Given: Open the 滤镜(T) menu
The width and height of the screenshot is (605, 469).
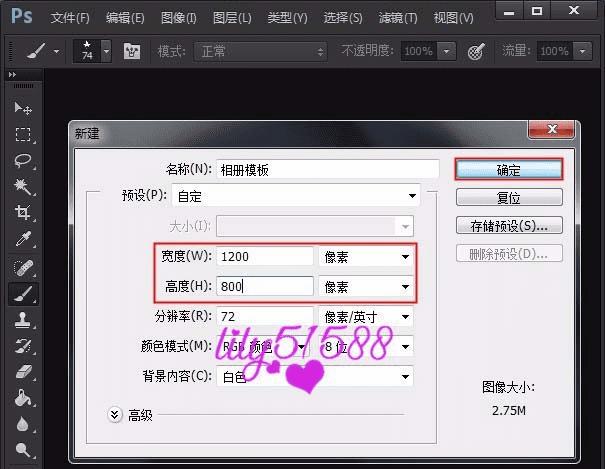Looking at the screenshot, I should click(398, 18).
